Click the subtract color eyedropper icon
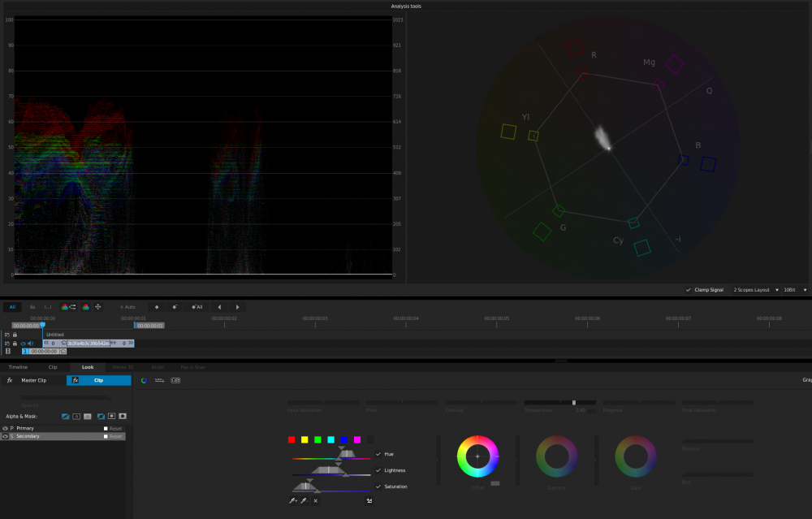The image size is (812, 519). tap(304, 501)
